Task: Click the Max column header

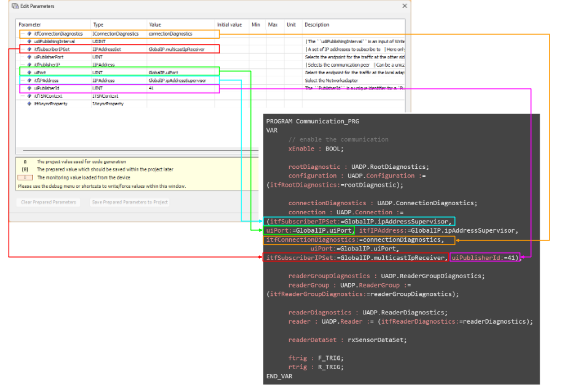Action: 272,25
